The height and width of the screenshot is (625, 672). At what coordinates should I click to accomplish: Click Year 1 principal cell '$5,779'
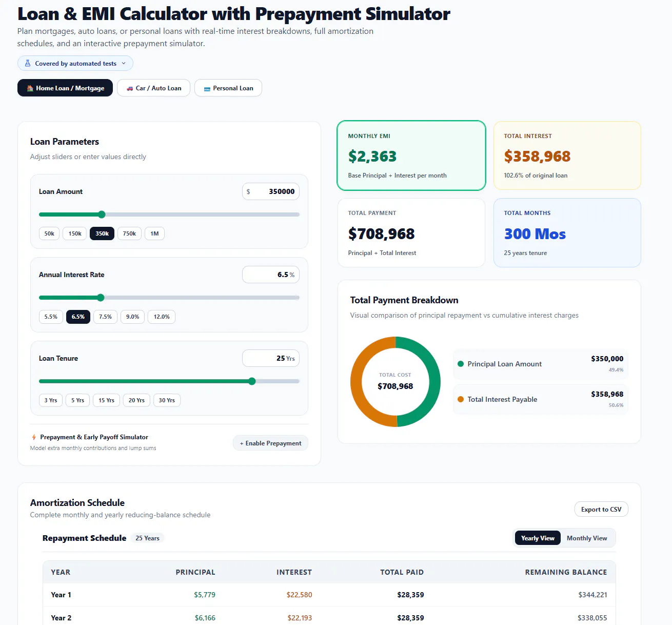205,595
